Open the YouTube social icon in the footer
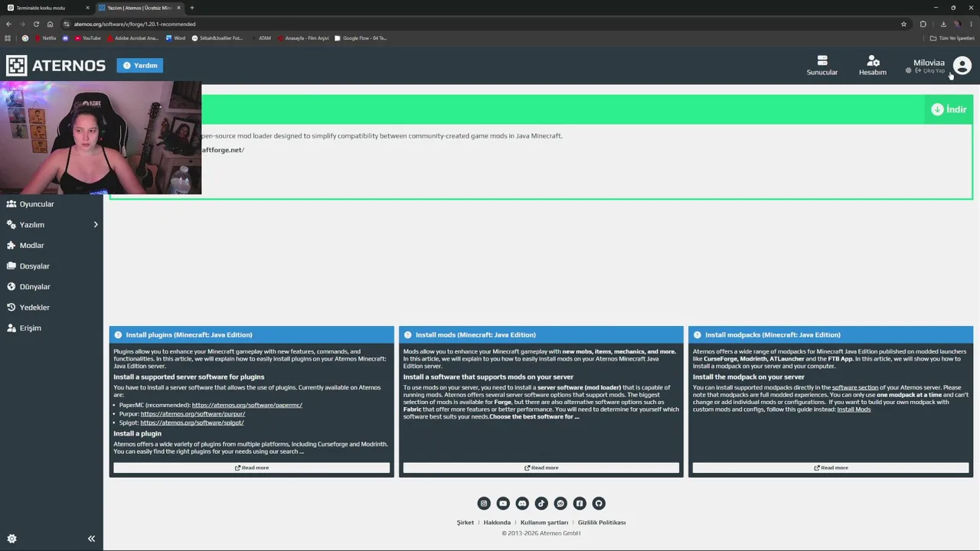980x551 pixels. point(503,504)
